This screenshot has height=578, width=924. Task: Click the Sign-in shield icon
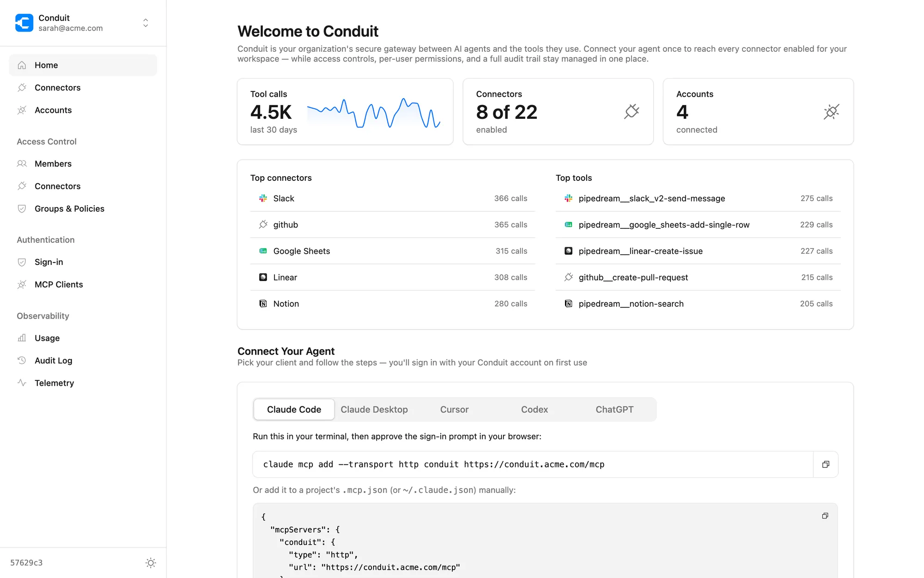[22, 262]
